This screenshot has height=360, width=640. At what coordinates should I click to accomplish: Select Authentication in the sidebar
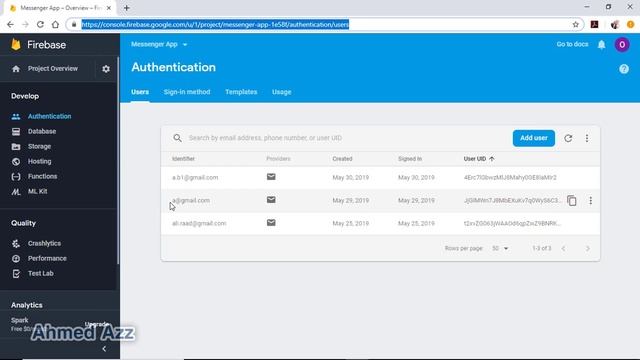click(x=49, y=116)
